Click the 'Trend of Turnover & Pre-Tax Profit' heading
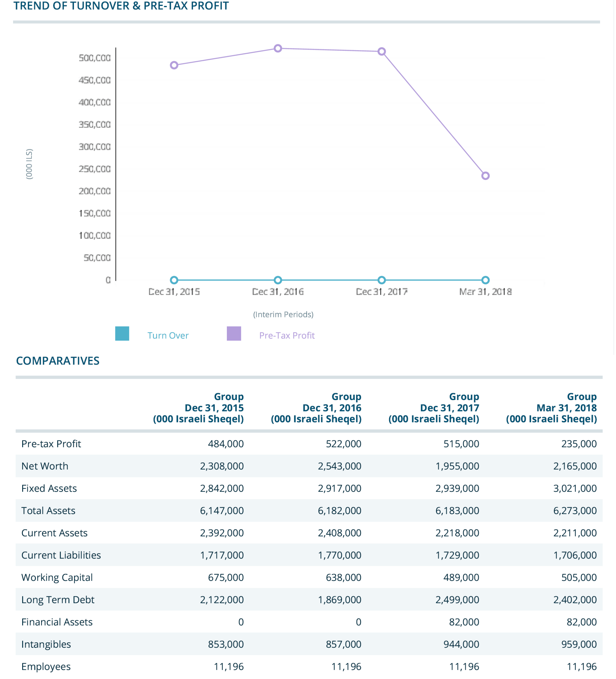Viewport: 616px width, 679px height. pyautogui.click(x=121, y=6)
